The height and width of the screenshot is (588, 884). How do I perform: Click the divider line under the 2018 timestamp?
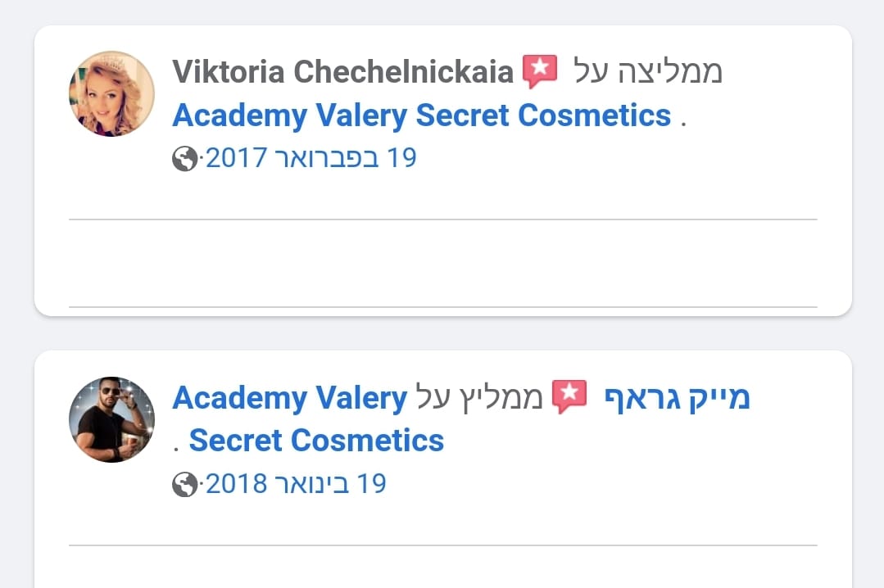pos(442,545)
